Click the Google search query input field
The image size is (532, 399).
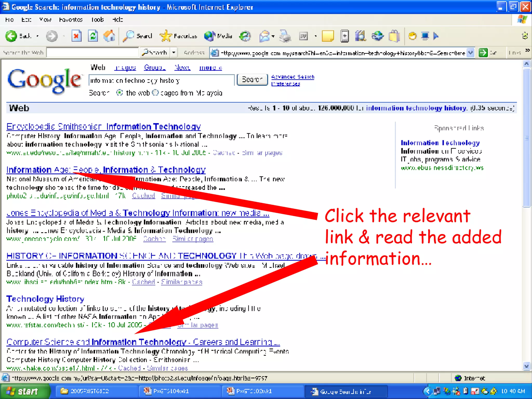coord(161,80)
